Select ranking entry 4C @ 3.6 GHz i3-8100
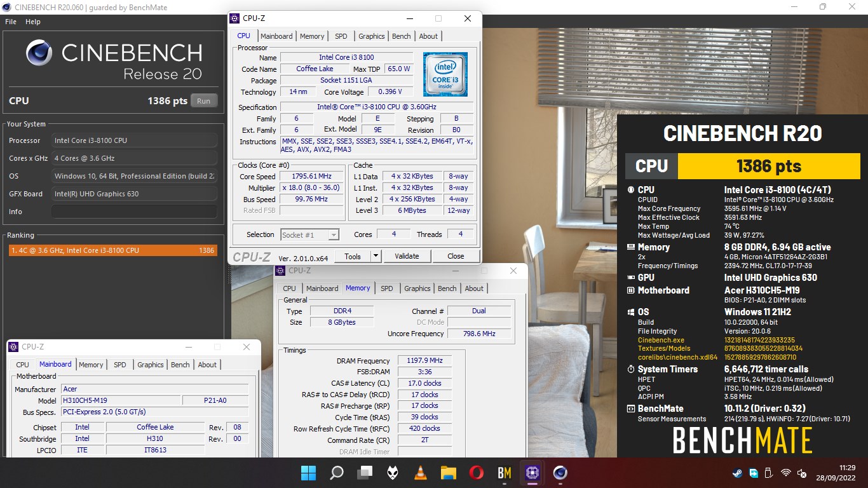Image resolution: width=868 pixels, height=488 pixels. pos(112,250)
